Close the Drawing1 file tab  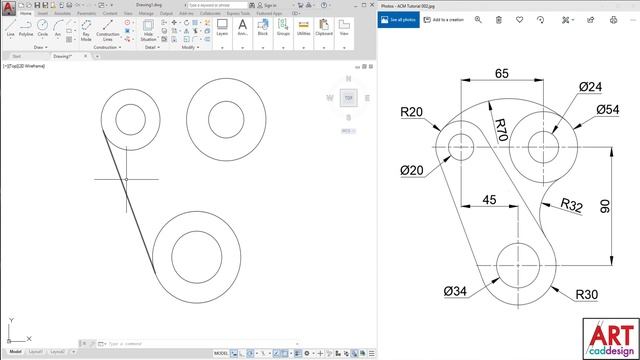click(x=85, y=56)
